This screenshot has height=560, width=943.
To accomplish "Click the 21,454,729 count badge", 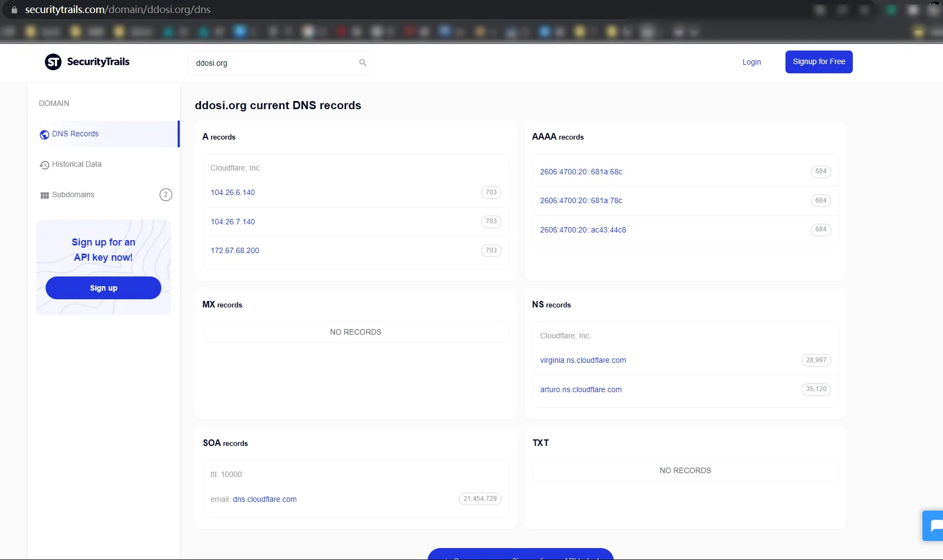I will pos(480,499).
